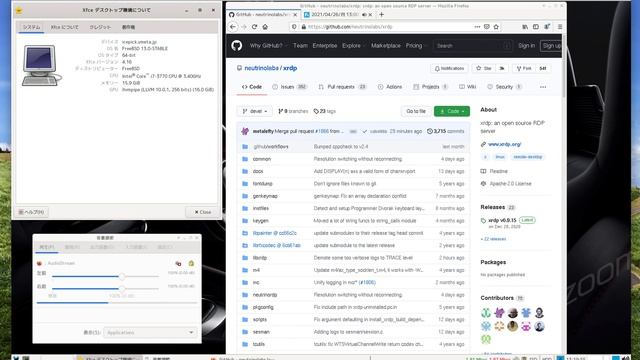Click the GitHub Octocat logo
Viewport: 640px width, 360px height.
(237, 45)
